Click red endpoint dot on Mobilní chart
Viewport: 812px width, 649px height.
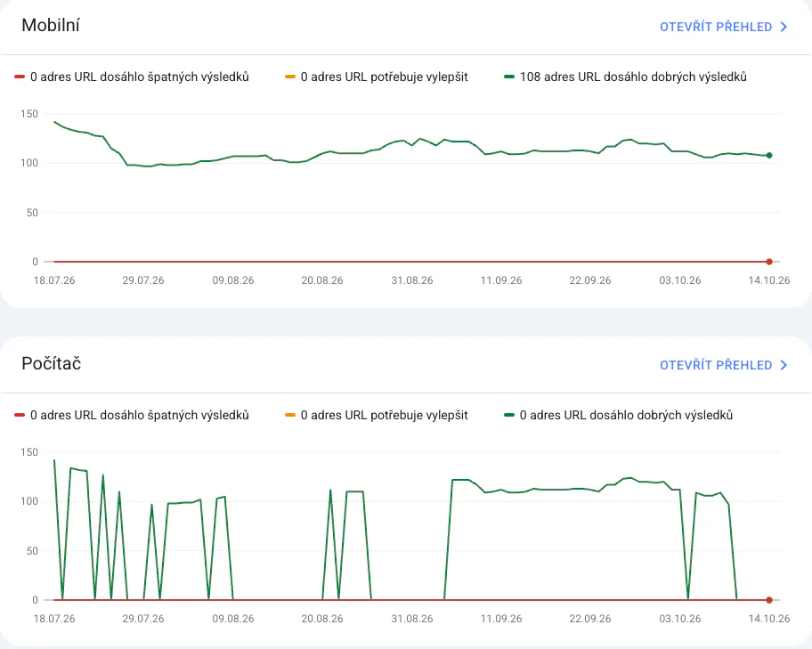tap(769, 262)
